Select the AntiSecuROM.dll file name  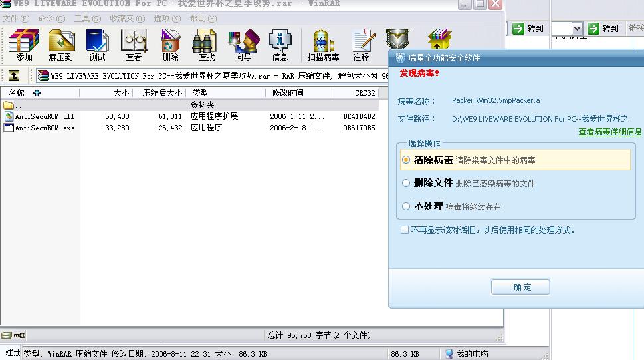pos(45,117)
